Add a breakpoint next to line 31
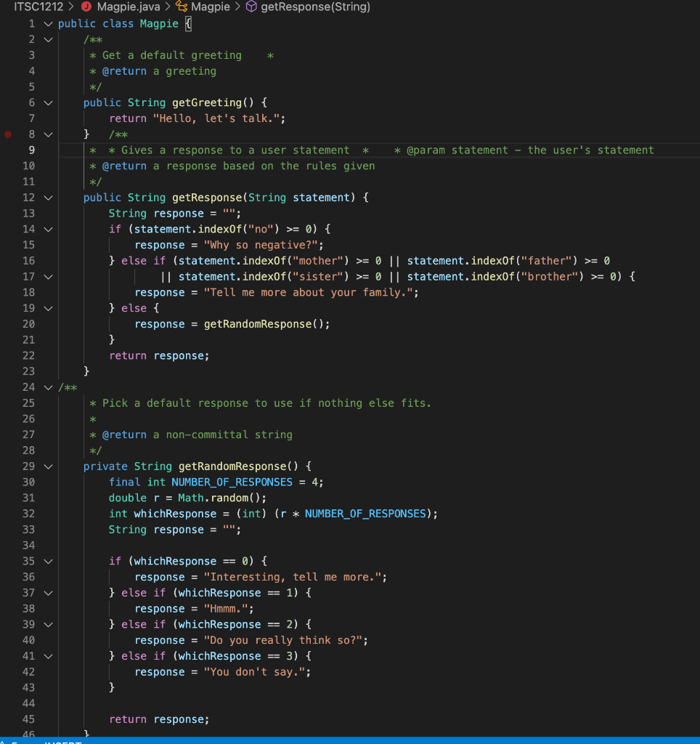The image size is (700, 744). [7, 498]
